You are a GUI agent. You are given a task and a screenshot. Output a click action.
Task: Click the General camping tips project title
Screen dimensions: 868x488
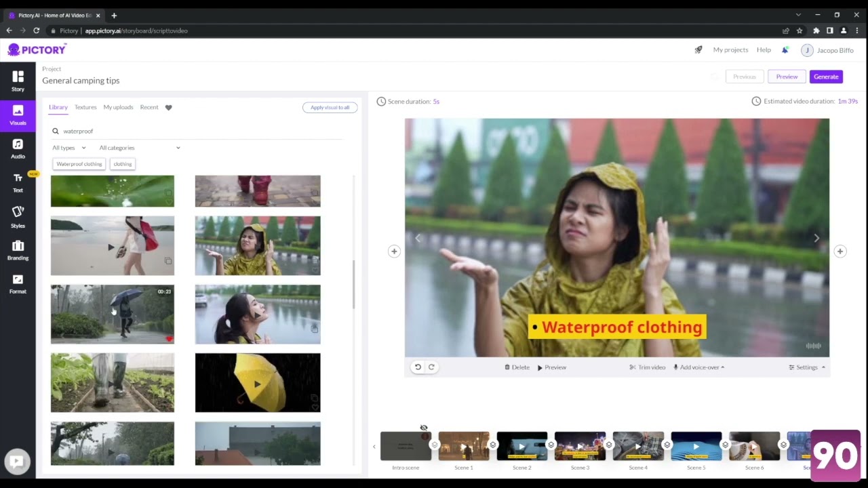click(81, 81)
